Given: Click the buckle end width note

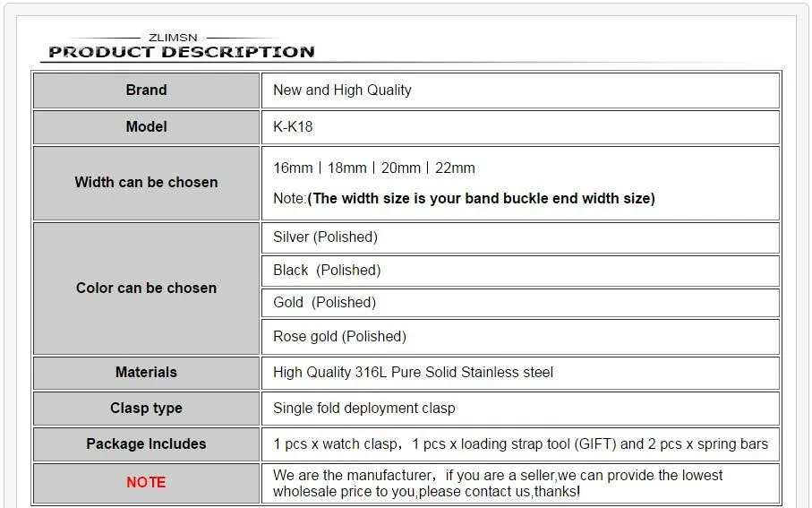Looking at the screenshot, I should 464,199.
